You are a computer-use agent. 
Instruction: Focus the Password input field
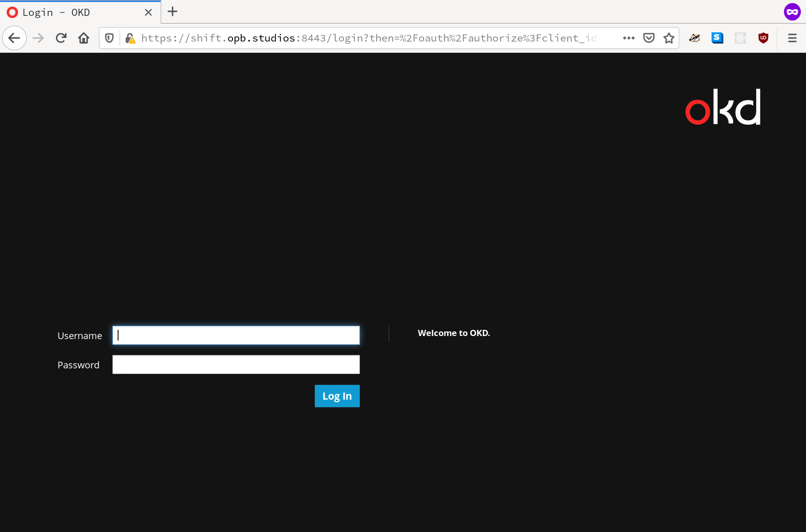(x=236, y=365)
